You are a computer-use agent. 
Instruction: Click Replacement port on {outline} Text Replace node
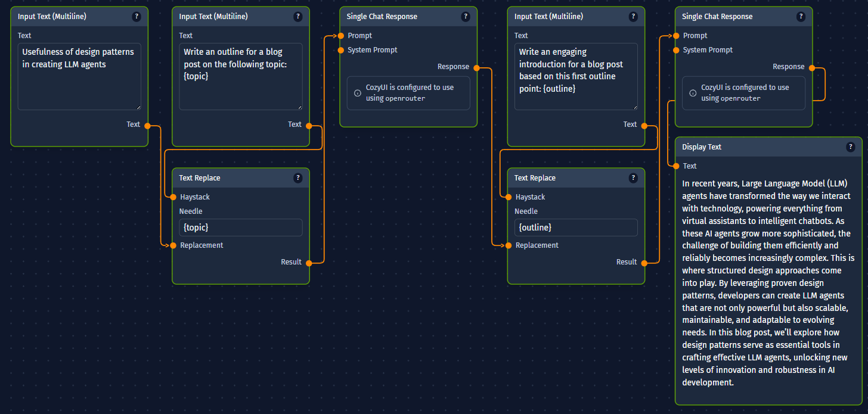tap(509, 245)
